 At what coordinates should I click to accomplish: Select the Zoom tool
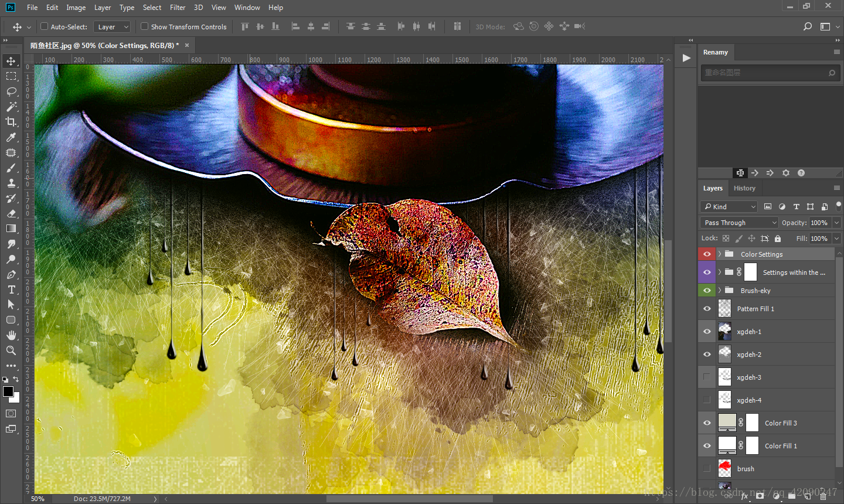point(11,350)
